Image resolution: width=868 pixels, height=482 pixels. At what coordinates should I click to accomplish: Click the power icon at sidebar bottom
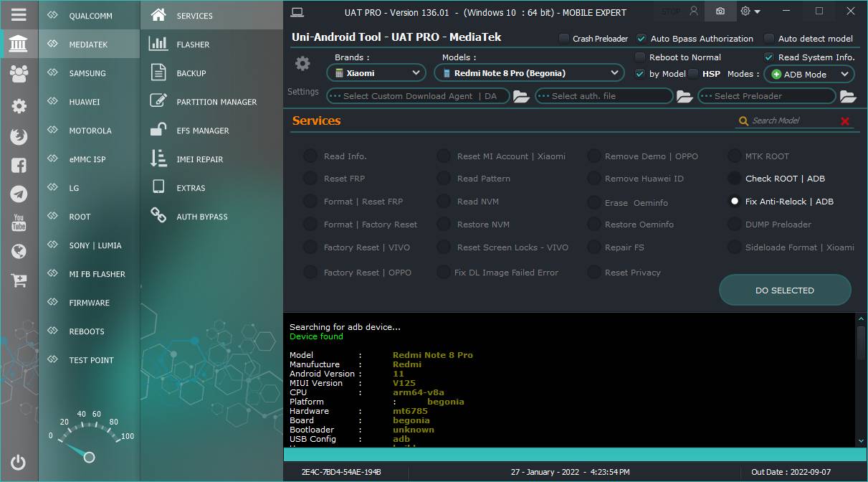[19, 463]
